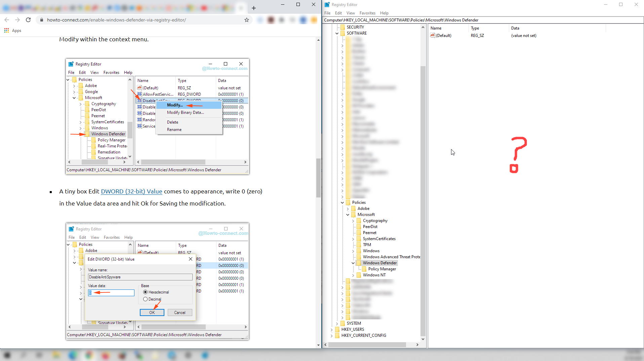Select the HKEY_USERS folder icon
The width and height of the screenshot is (644, 361).
(x=337, y=329)
